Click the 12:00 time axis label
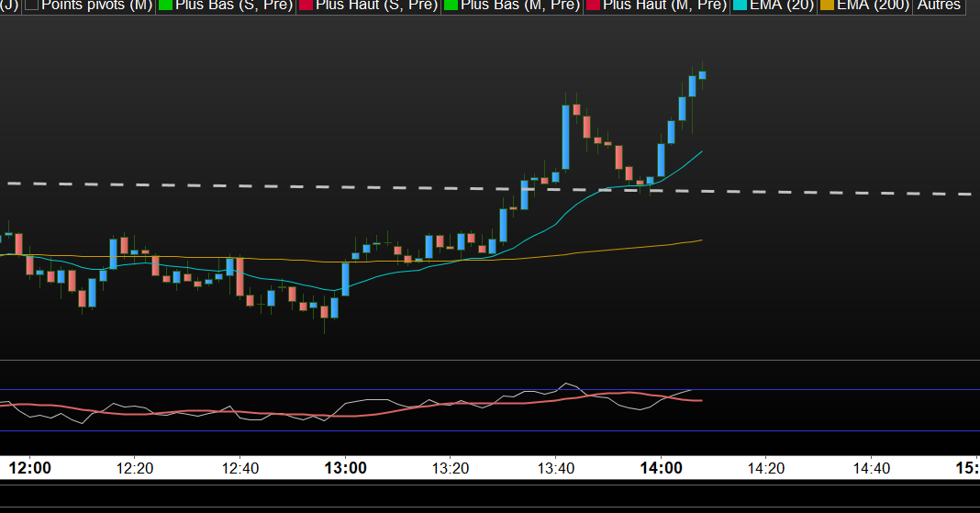The width and height of the screenshot is (980, 513). (30, 468)
